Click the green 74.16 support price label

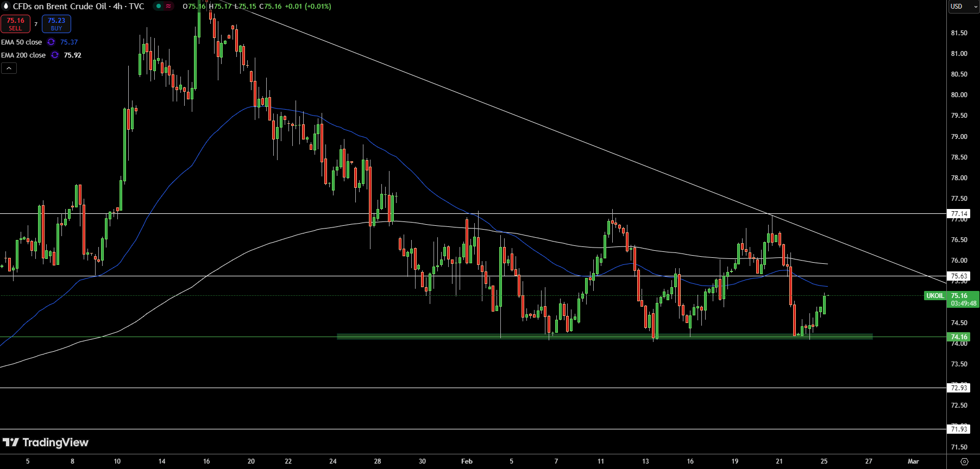[959, 337]
